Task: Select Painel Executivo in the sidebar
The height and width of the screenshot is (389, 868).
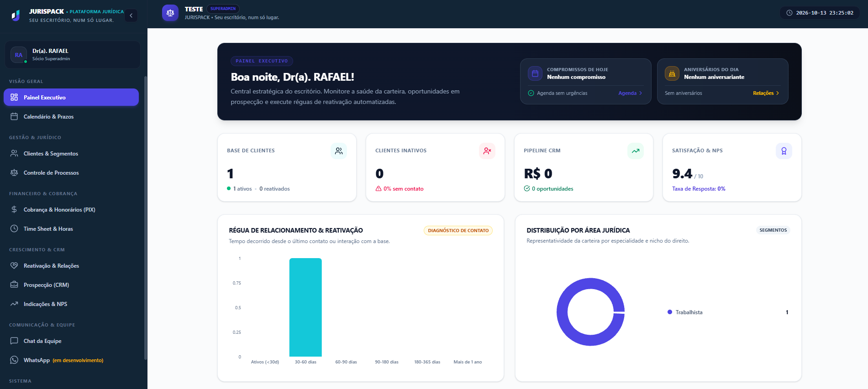Action: pyautogui.click(x=71, y=97)
